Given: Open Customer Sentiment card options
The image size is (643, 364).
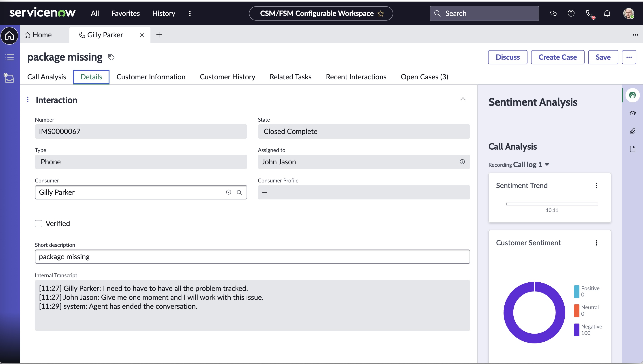Looking at the screenshot, I should point(596,243).
